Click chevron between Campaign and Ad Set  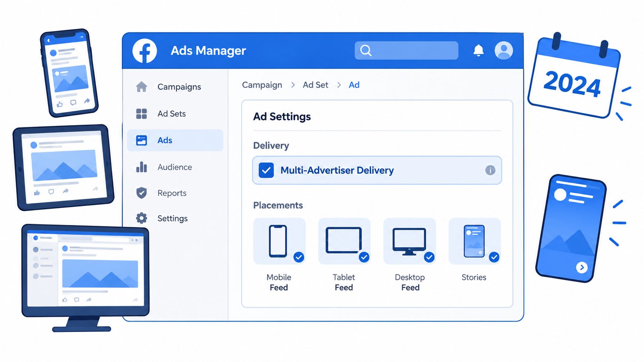coord(293,85)
